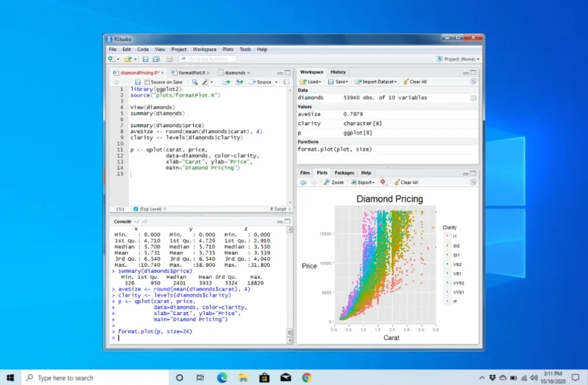
Task: Open the Export dropdown in Plots pane
Action: [362, 182]
